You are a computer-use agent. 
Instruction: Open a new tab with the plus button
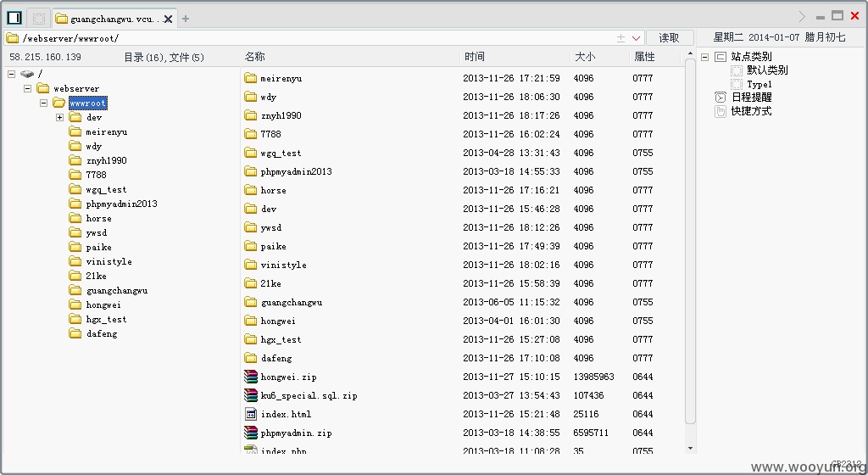pyautogui.click(x=186, y=19)
